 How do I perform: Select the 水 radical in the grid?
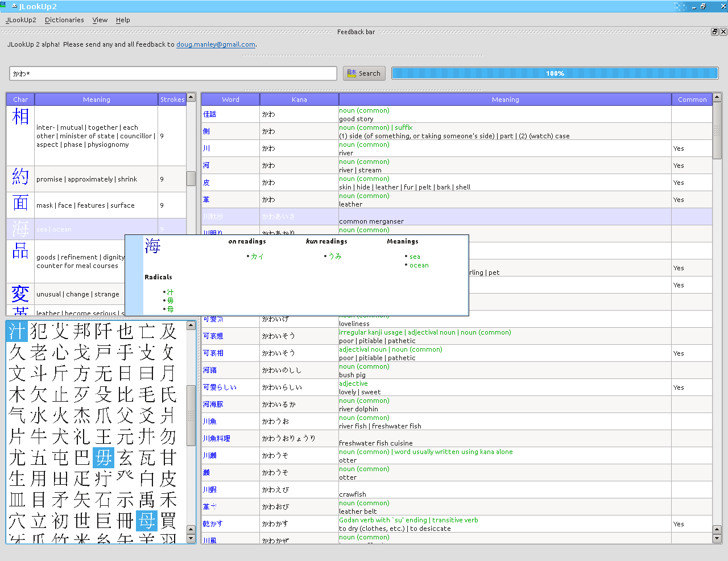[x=39, y=415]
